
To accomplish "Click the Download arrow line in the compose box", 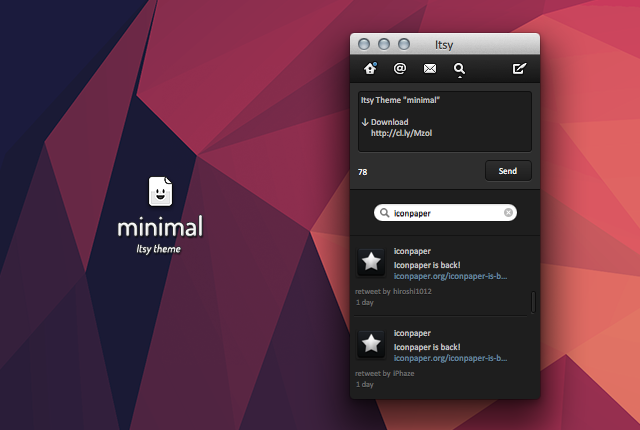I will pyautogui.click(x=385, y=122).
